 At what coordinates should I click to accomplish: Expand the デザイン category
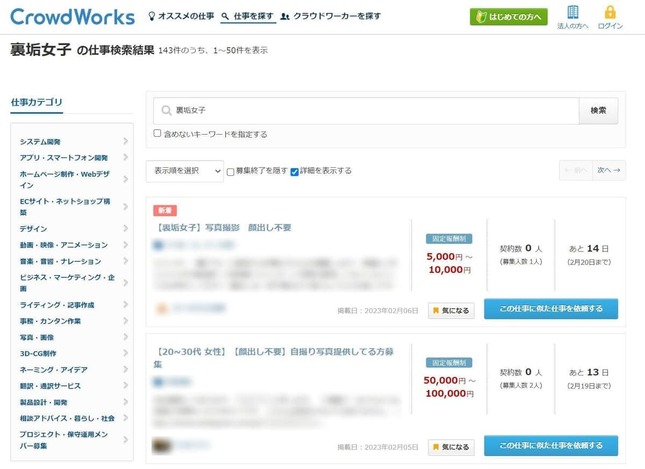(125, 228)
